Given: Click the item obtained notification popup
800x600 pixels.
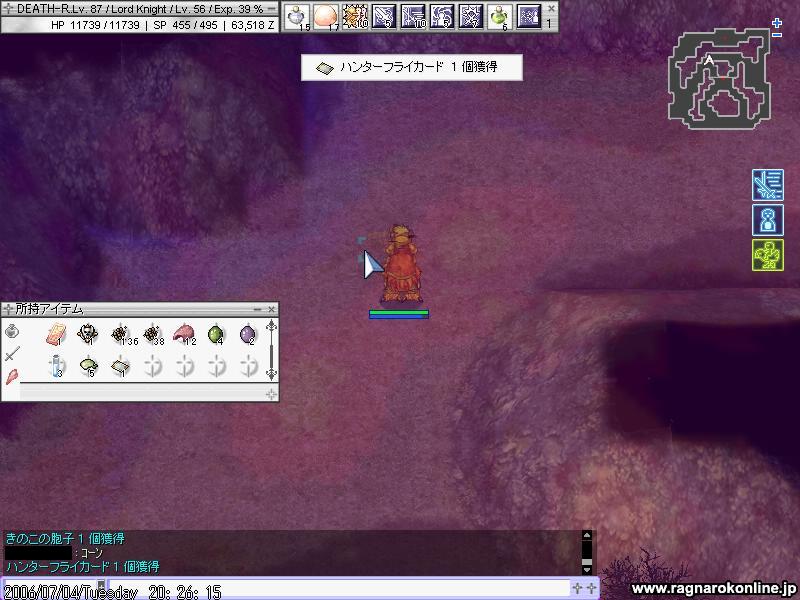Looking at the screenshot, I should tap(412, 67).
